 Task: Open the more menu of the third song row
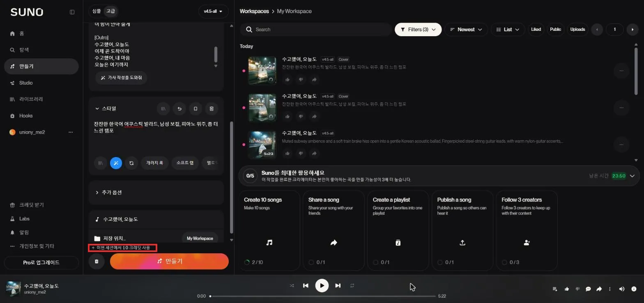pos(621,144)
